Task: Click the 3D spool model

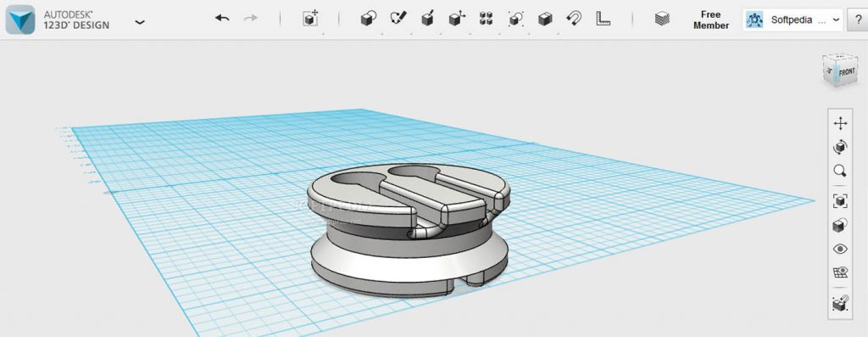Action: [x=409, y=230]
